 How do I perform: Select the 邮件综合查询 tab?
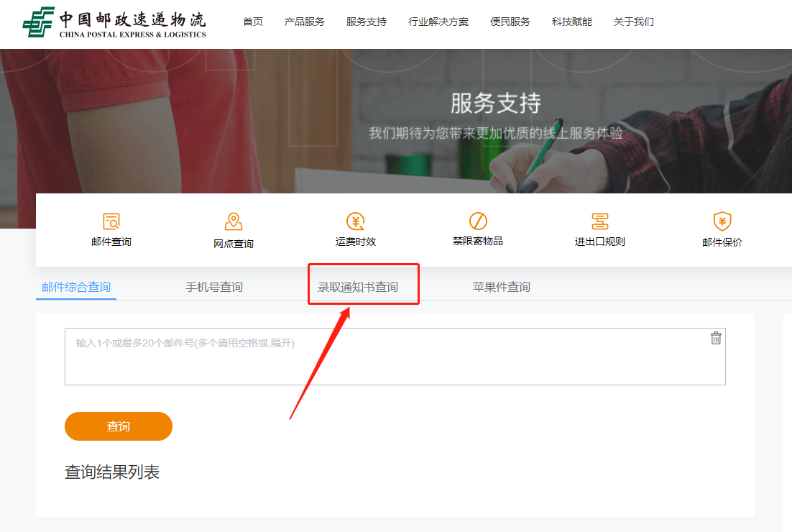[76, 287]
